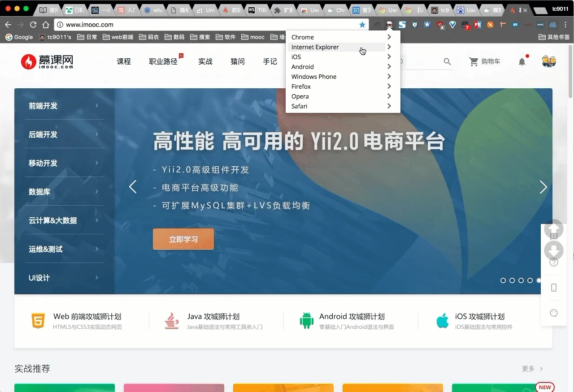Click the bookmark star in address bar
Image resolution: width=574 pixels, height=392 pixels.
coord(362,25)
